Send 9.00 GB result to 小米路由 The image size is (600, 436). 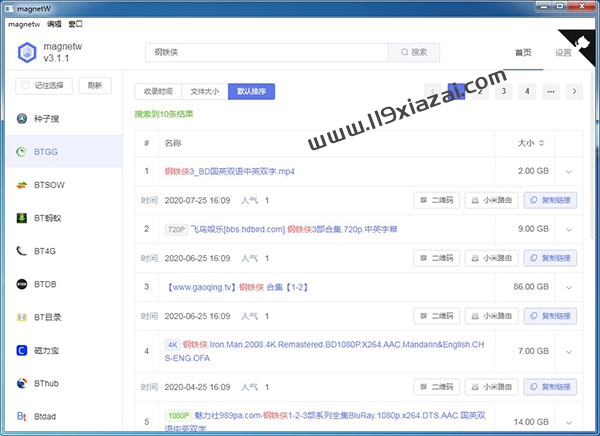(x=492, y=258)
